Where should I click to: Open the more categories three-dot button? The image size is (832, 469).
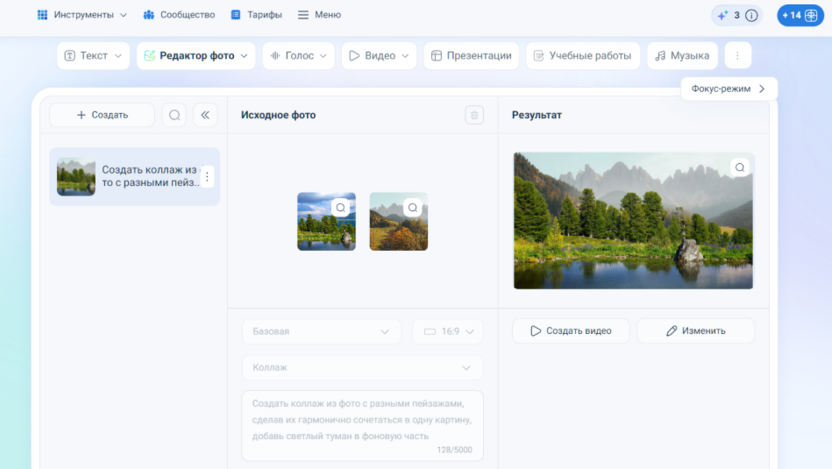point(738,56)
